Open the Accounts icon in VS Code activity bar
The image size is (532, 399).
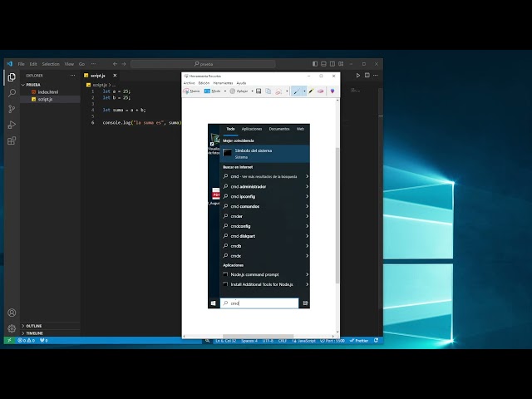12,313
